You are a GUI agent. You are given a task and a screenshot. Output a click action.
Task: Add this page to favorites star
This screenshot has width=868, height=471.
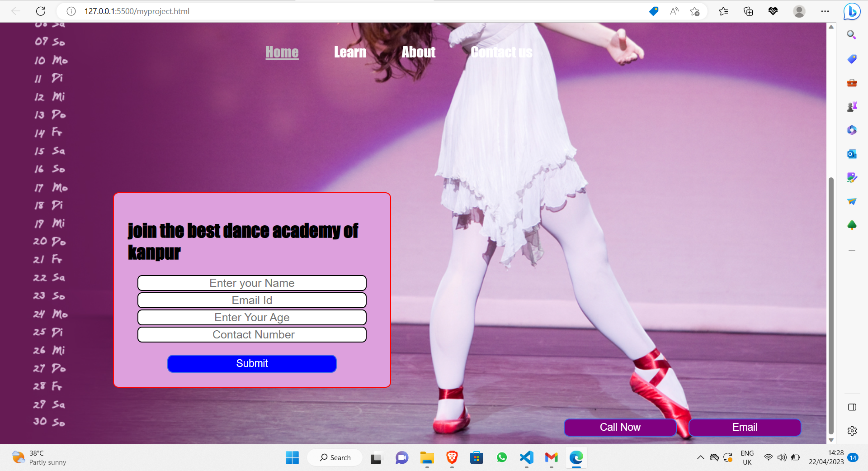[x=695, y=11]
